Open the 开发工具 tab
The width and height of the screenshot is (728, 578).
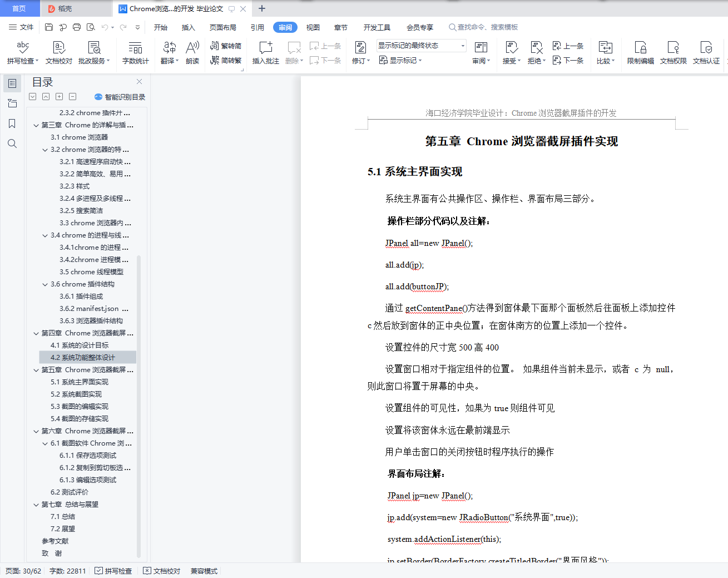click(377, 27)
